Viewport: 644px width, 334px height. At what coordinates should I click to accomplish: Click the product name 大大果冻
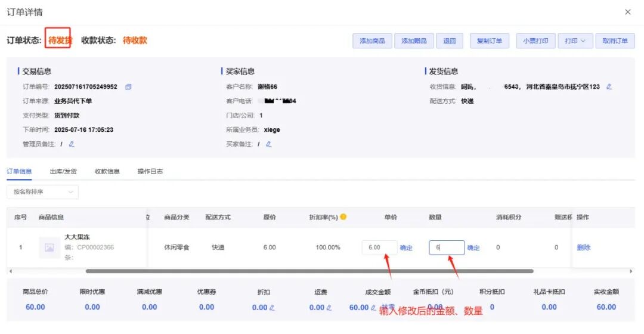[77, 237]
